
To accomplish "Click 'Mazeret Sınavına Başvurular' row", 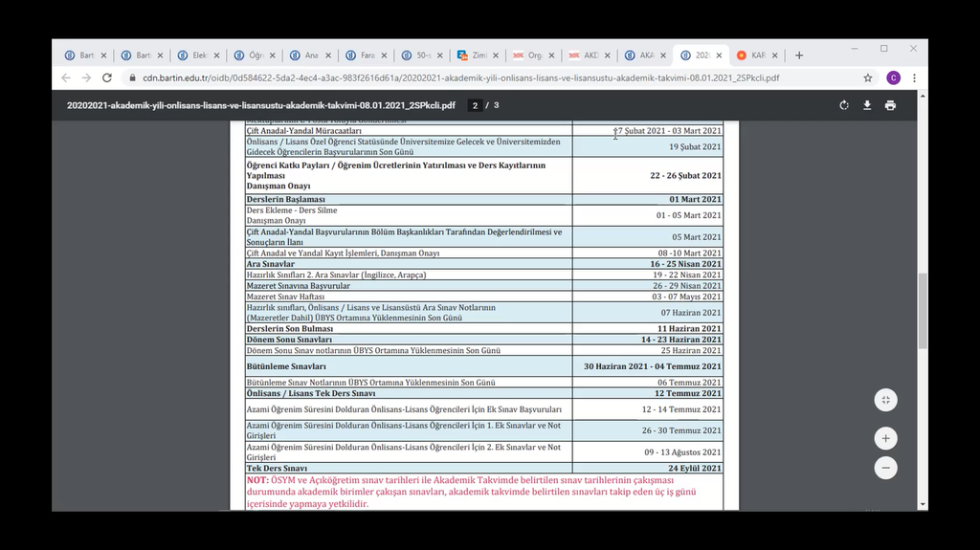I will coord(299,286).
